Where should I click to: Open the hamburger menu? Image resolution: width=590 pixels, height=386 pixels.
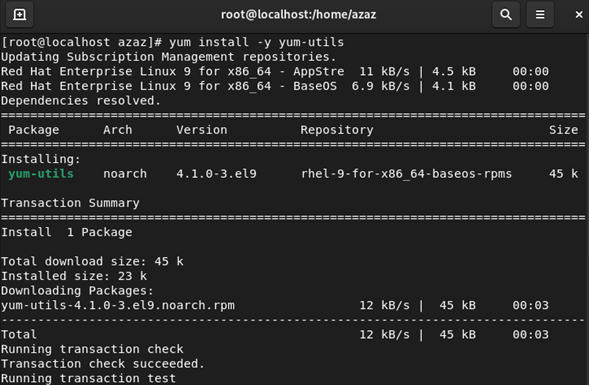[540, 15]
